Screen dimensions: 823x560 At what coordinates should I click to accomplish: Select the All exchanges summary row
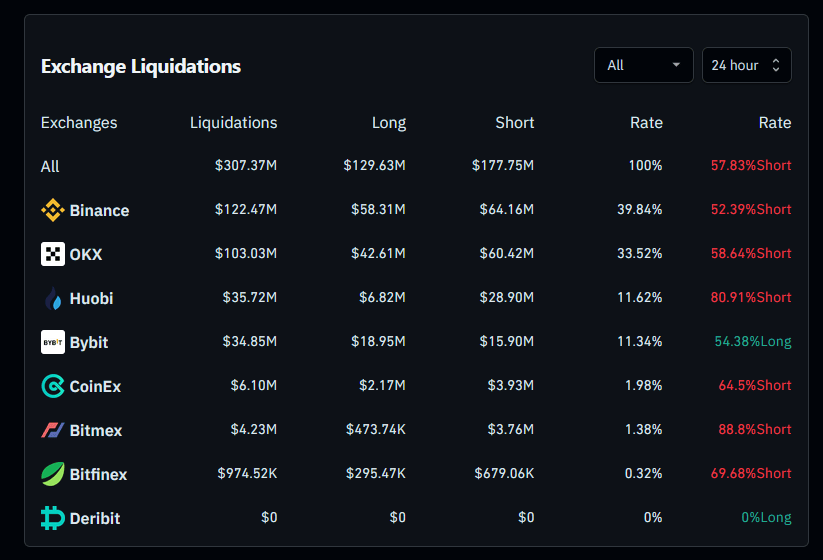click(x=50, y=167)
